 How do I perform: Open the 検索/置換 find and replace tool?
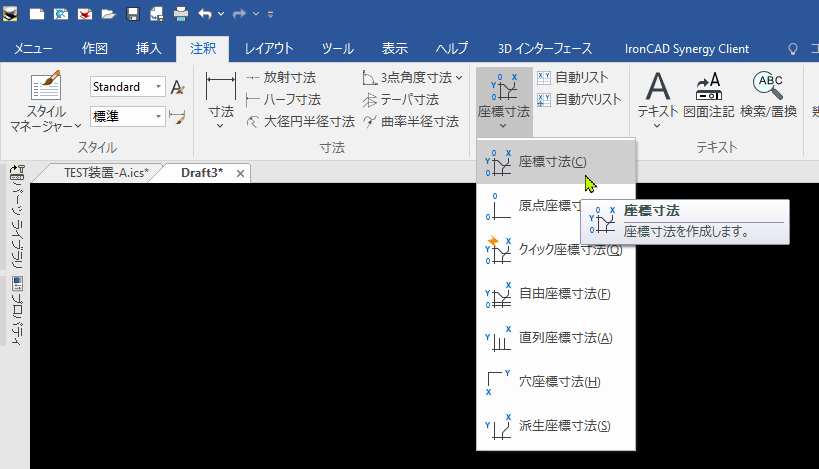pyautogui.click(x=768, y=95)
